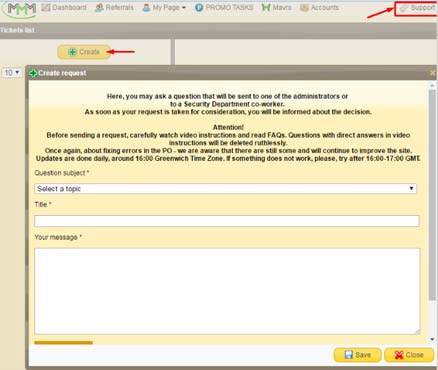This screenshot has height=370, width=438.
Task: Click the Close button in the dialog
Action: tap(409, 355)
